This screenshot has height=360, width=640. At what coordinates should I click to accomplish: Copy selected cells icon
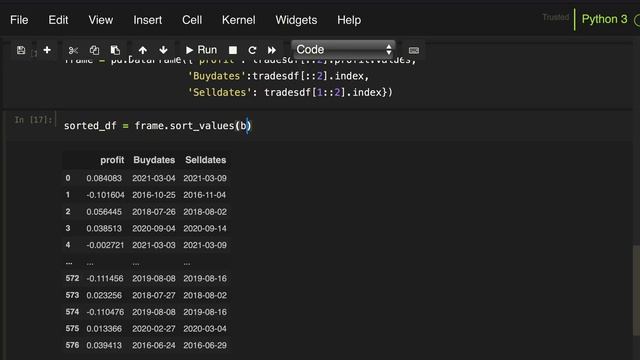tap(94, 50)
